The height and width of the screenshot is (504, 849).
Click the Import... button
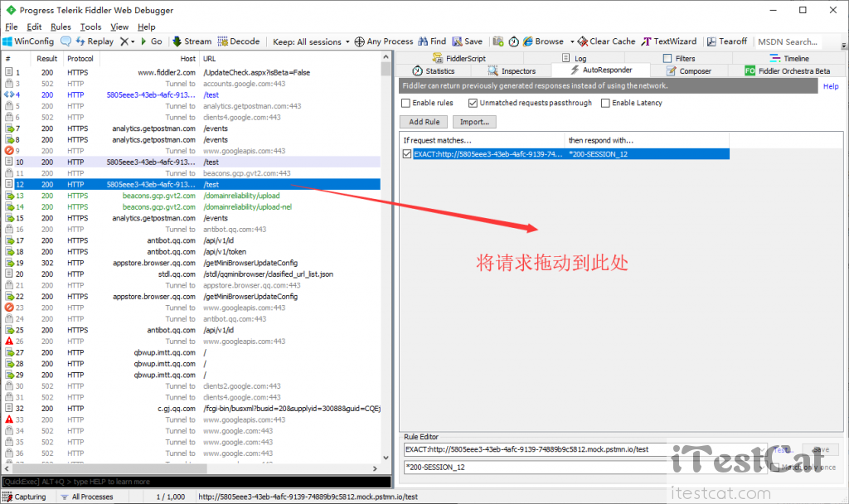tap(474, 122)
